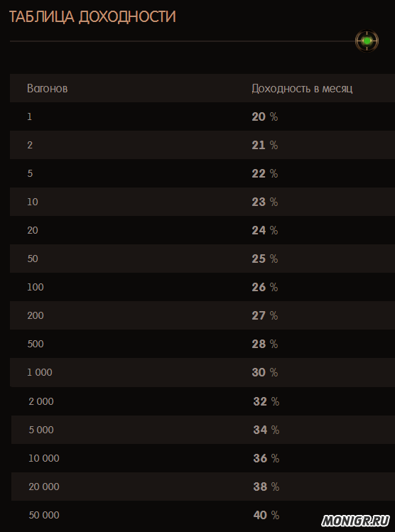
Task: Click the ТАБЛИЦА ДОХОДНОСТИ heading
Action: pos(92,17)
